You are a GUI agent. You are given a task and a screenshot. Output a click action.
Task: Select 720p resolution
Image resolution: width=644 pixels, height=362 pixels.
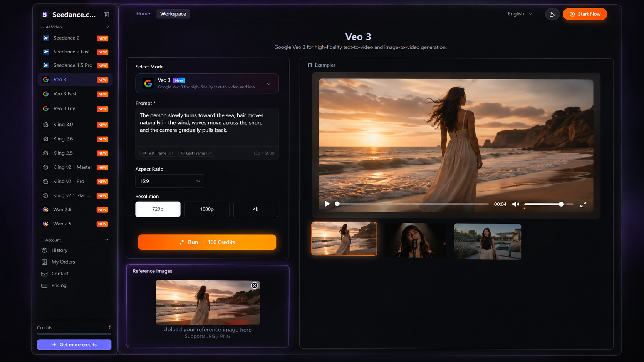[158, 209]
